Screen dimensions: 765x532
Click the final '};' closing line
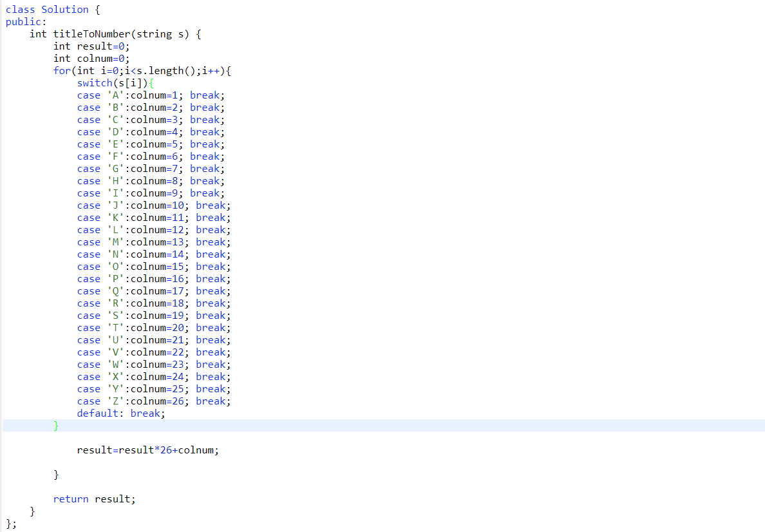pos(11,524)
